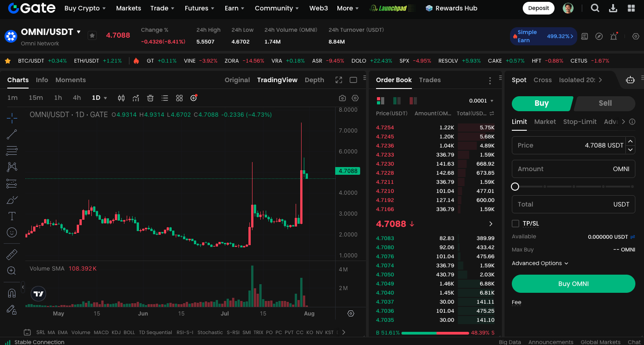The width and height of the screenshot is (644, 345).
Task: Switch to the Depth chart view
Action: [314, 80]
